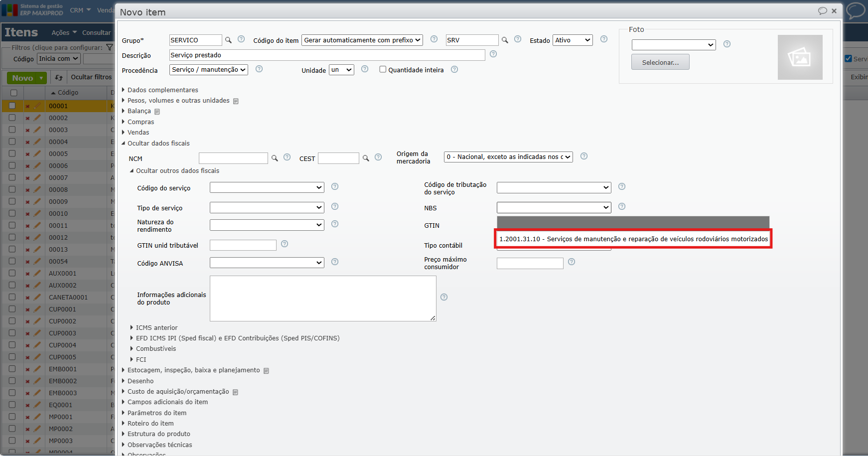Click help icon beside Descrição field
The width and height of the screenshot is (868, 456).
[493, 54]
